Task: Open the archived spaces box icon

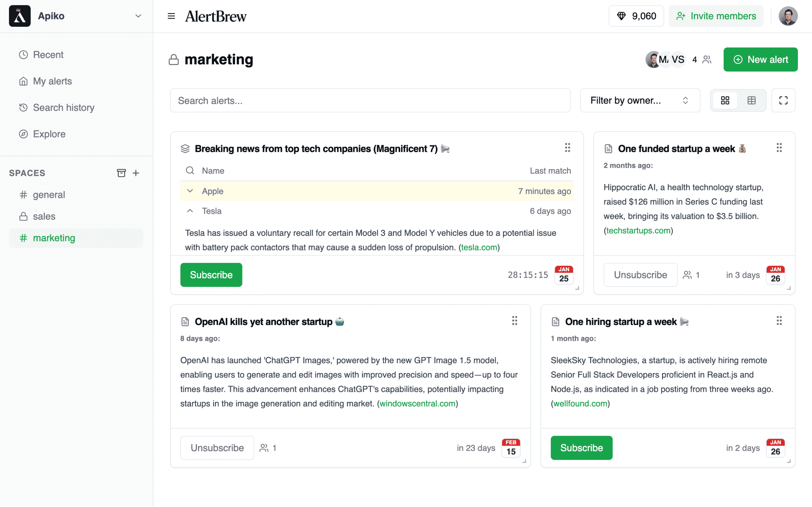Action: tap(121, 173)
